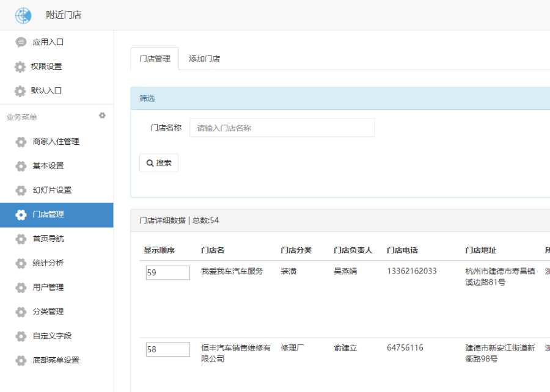The height and width of the screenshot is (392, 550).
Task: Go to 用户管理 in the sidebar
Action: tap(48, 288)
